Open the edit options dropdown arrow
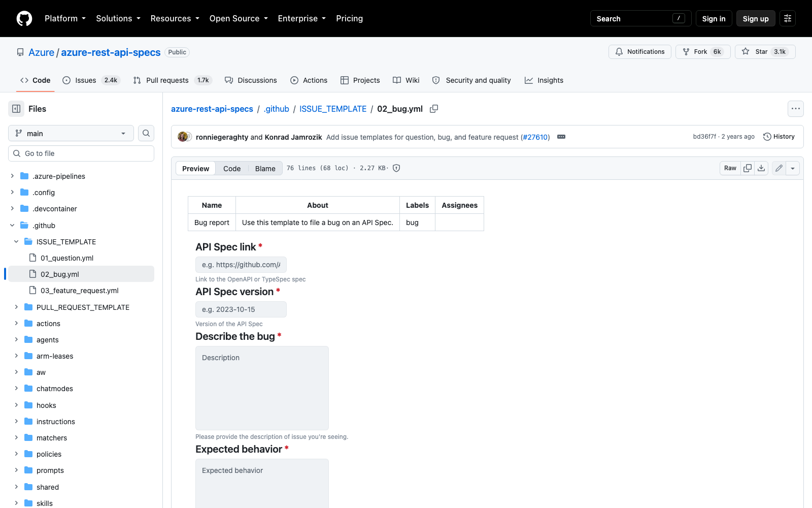The height and width of the screenshot is (508, 812). click(793, 168)
